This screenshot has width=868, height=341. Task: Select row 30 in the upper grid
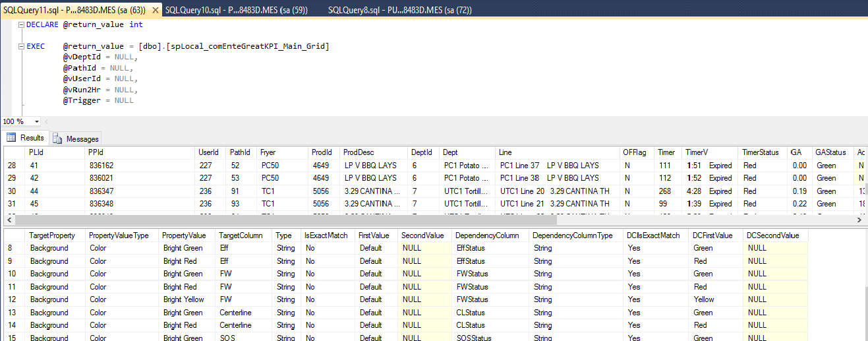[x=13, y=191]
